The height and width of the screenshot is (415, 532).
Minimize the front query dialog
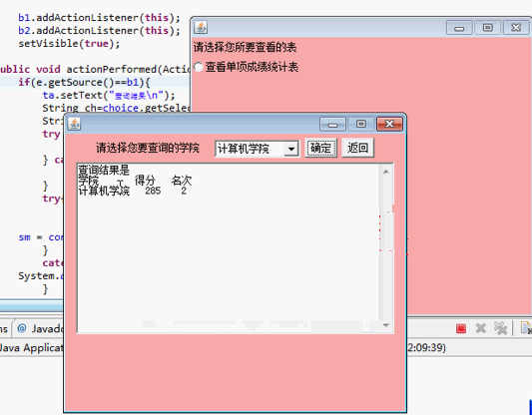pos(332,124)
